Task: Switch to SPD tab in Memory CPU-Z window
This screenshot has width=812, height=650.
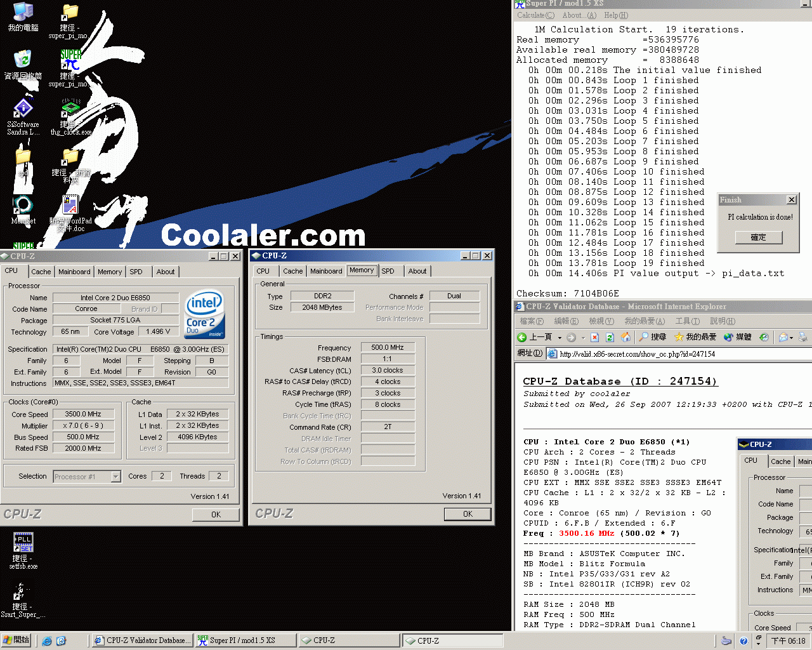Action: pyautogui.click(x=388, y=271)
